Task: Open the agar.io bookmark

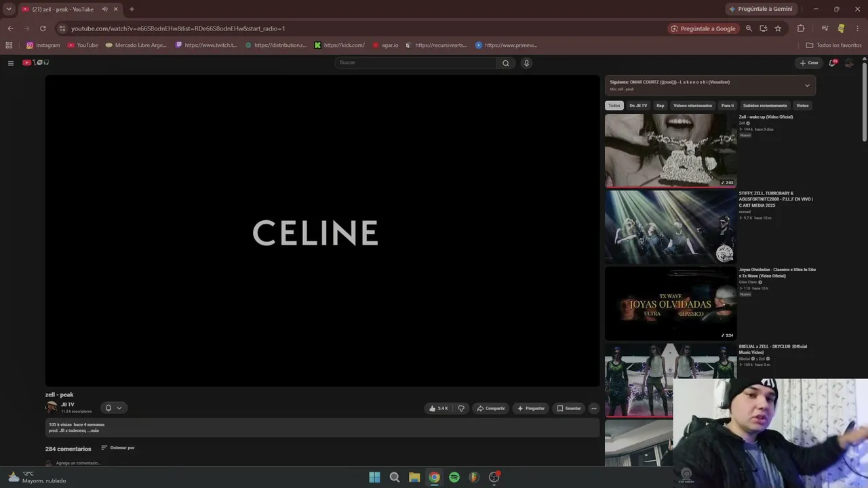Action: [385, 45]
